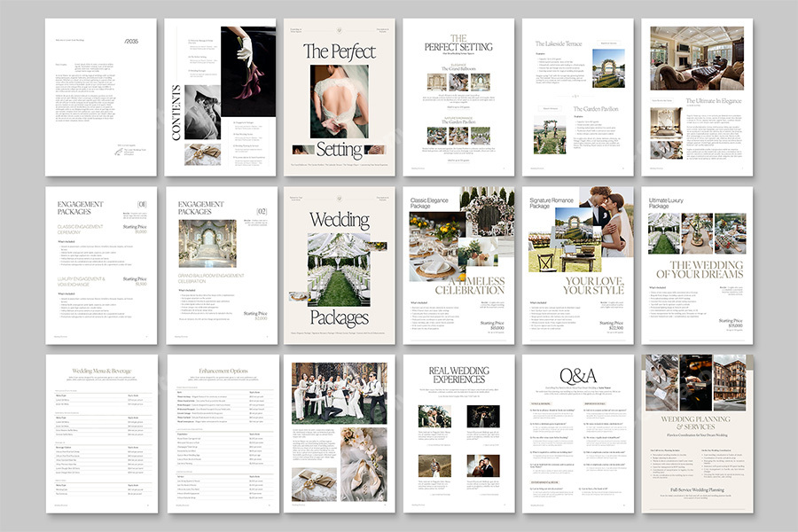Click the "Wedding Menu & Beverage" heading
The height and width of the screenshot is (532, 798).
coord(101,371)
